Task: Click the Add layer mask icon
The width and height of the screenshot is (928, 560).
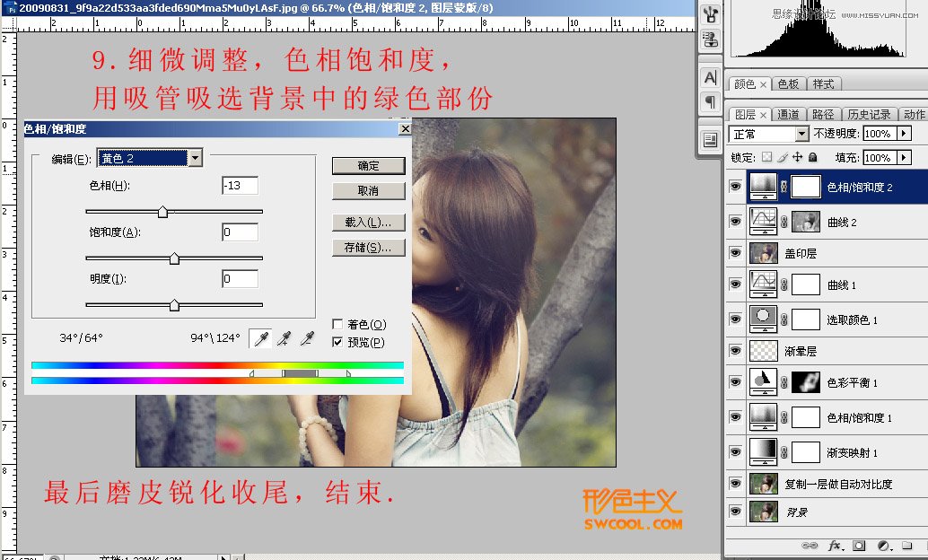Action: pyautogui.click(x=858, y=545)
